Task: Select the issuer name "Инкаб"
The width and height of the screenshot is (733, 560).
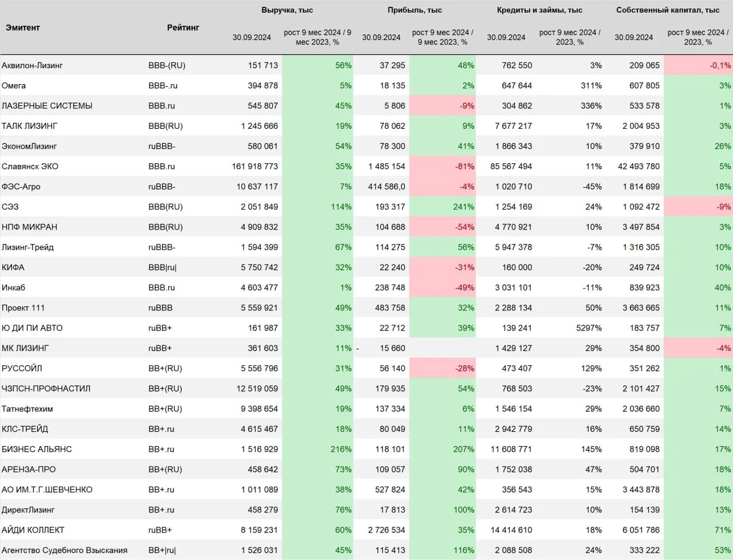Action: pyautogui.click(x=14, y=287)
